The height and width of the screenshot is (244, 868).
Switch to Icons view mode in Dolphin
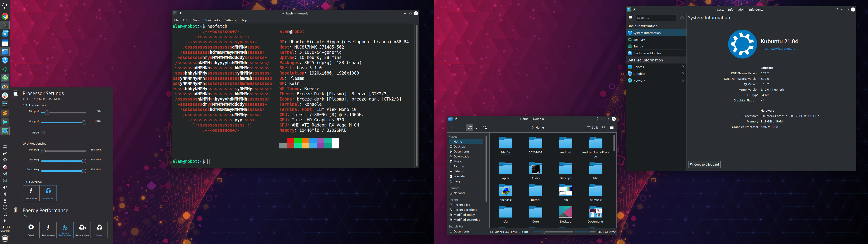pyautogui.click(x=469, y=127)
